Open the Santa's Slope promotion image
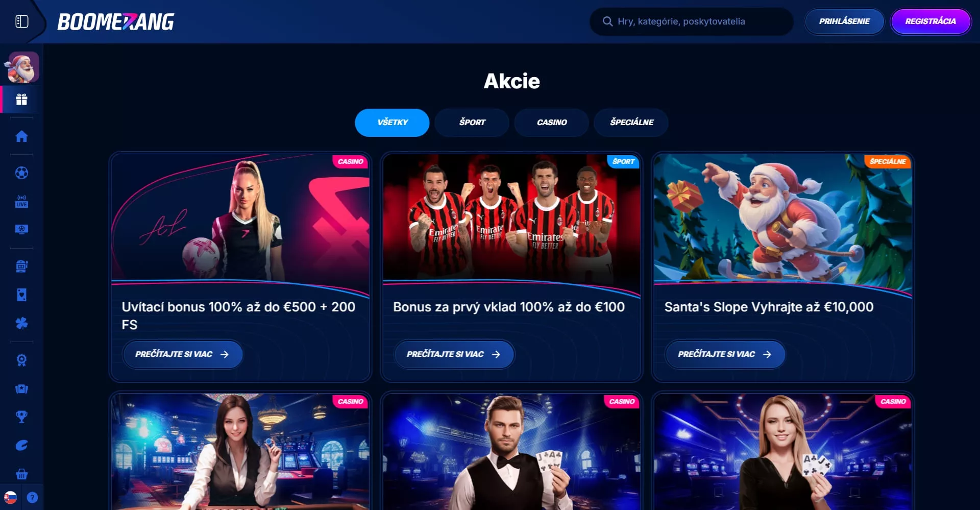The height and width of the screenshot is (510, 980). pos(782,218)
